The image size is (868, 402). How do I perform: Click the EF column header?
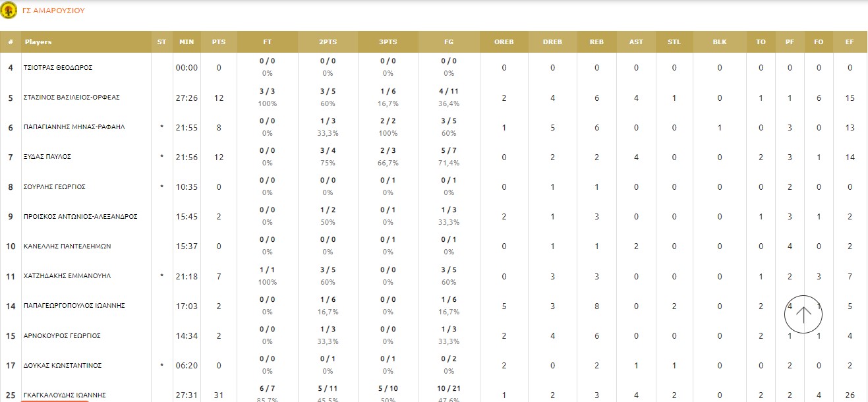[849, 42]
